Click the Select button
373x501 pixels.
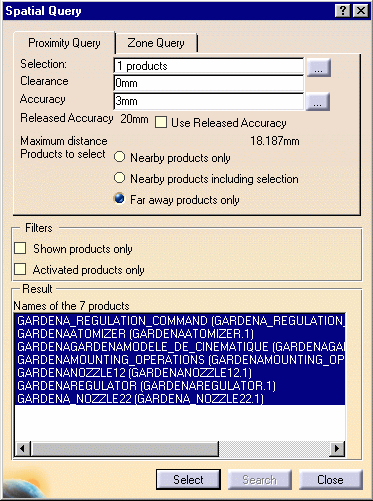tap(188, 480)
